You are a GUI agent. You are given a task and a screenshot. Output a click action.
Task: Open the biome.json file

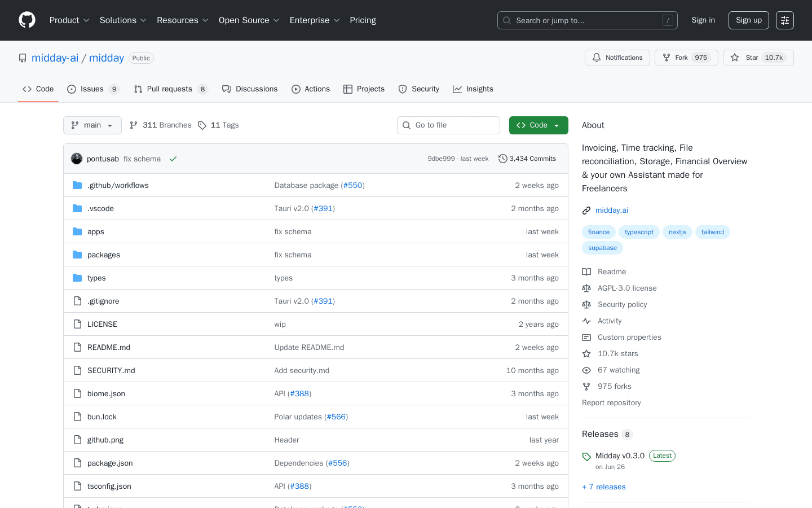[x=106, y=393]
